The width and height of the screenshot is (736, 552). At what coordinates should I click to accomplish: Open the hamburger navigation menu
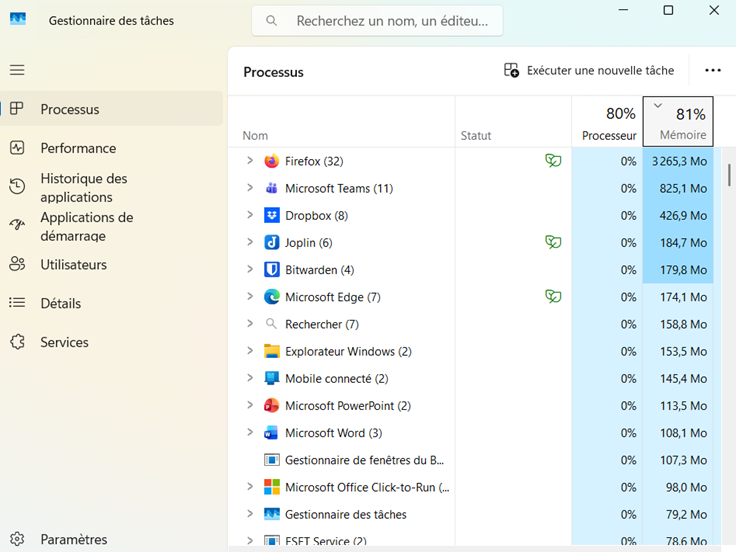tap(17, 70)
